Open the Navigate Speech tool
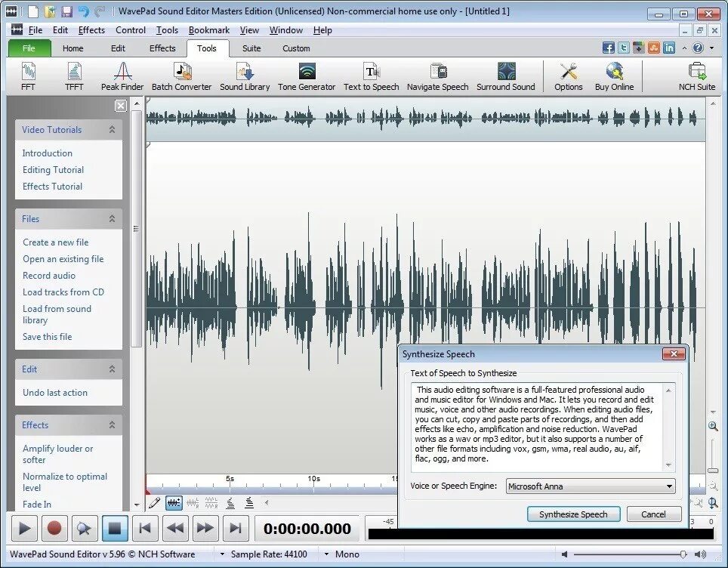 437,76
